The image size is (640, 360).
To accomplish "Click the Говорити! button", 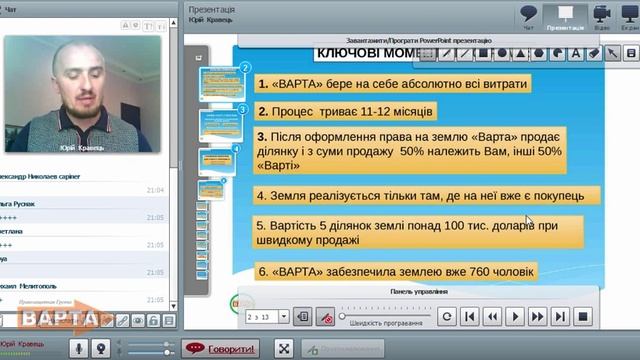I will tap(221, 349).
